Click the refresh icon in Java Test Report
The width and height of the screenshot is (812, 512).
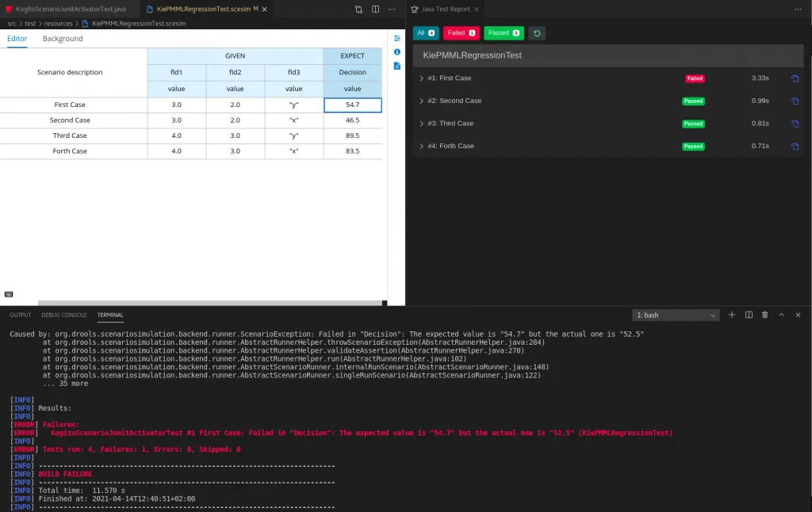click(537, 33)
